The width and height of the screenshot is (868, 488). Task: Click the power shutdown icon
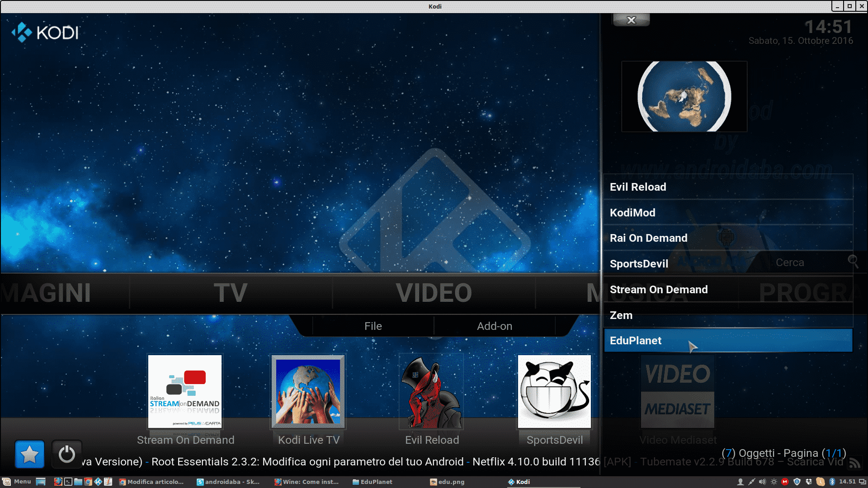(x=67, y=454)
